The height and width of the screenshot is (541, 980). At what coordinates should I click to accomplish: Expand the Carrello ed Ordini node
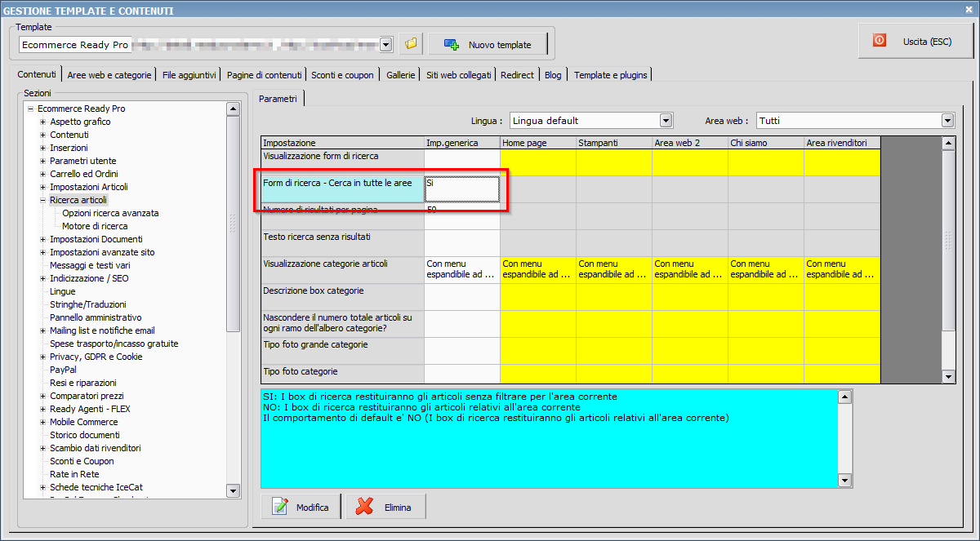[x=43, y=174]
